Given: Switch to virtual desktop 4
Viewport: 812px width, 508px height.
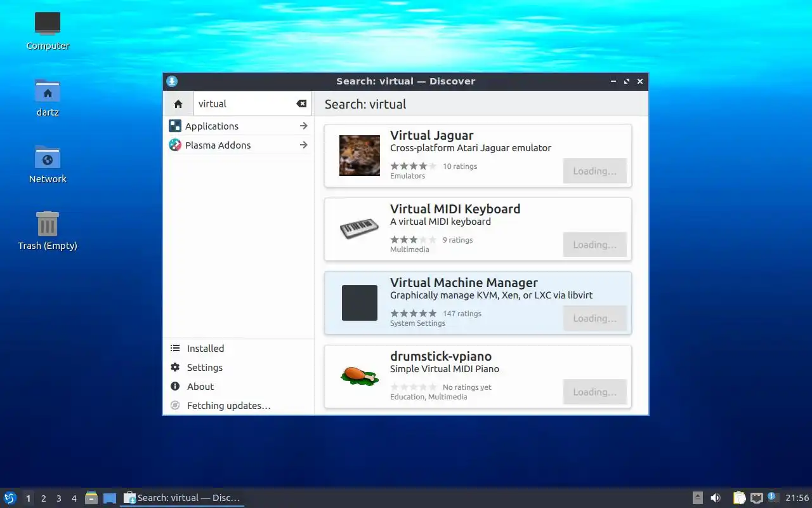Looking at the screenshot, I should (x=74, y=498).
